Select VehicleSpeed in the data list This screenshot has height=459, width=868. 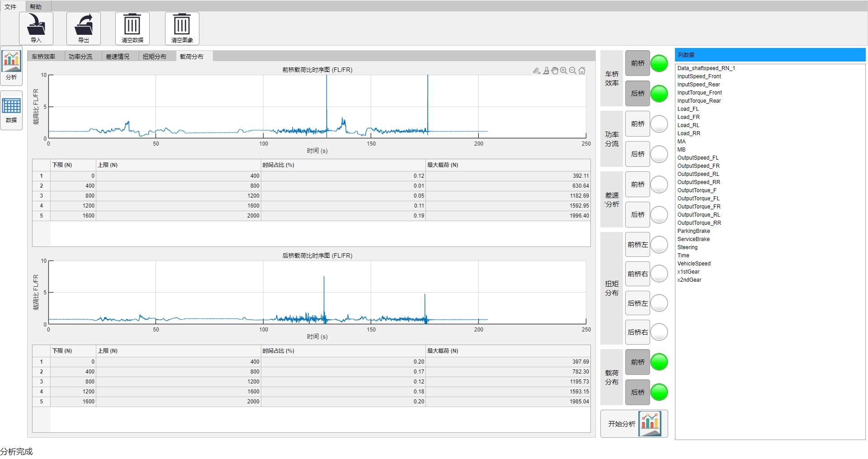tap(694, 264)
